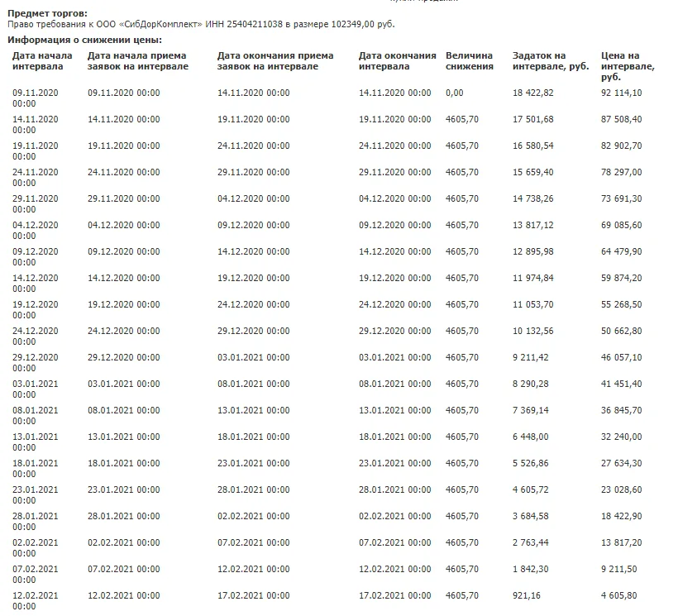The image size is (678, 616).
Task: Select deposit value 5 526,86
Action: tap(531, 463)
